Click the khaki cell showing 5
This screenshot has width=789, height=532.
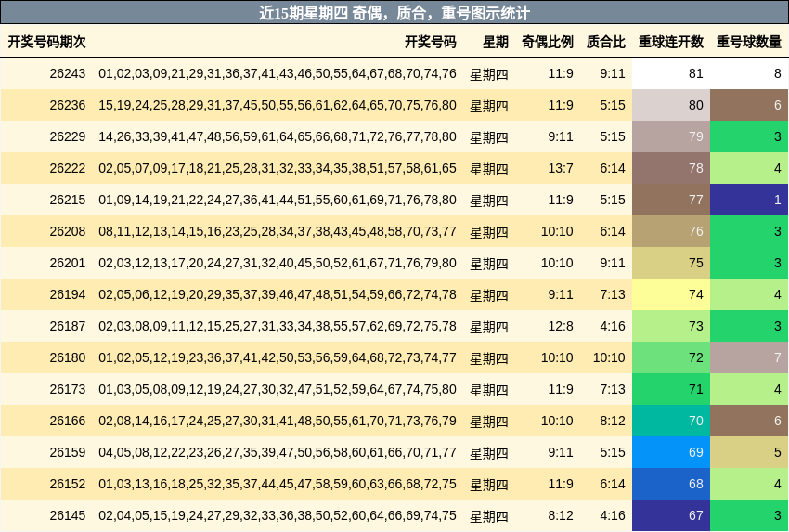(749, 452)
